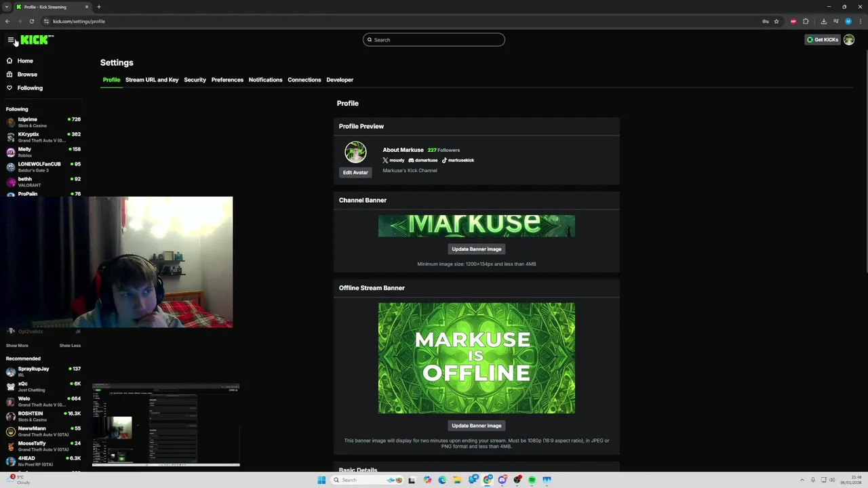Open 4HEAD channel avatar
Screen dimensions: 868x488
(11, 461)
